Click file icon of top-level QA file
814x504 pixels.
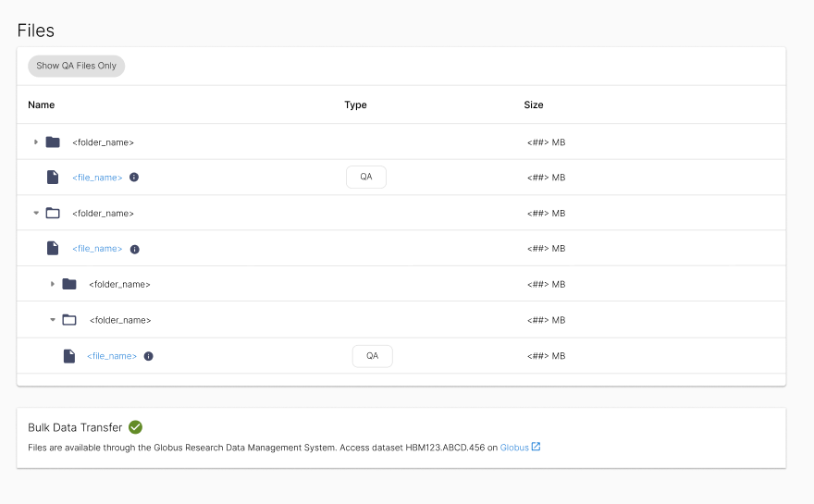(53, 177)
